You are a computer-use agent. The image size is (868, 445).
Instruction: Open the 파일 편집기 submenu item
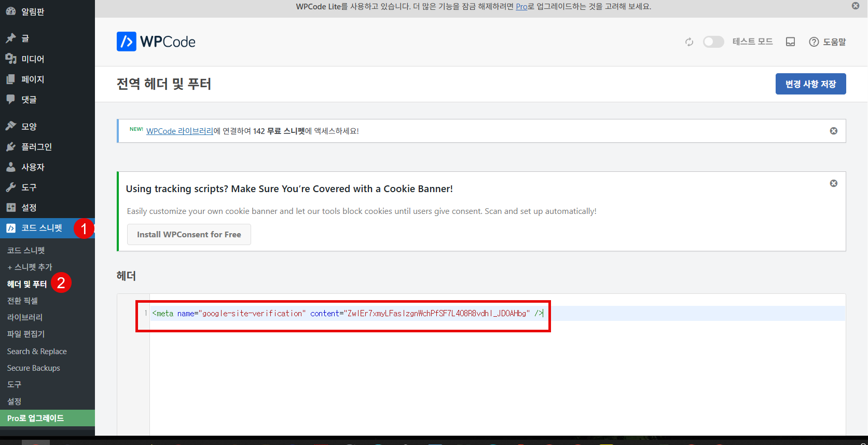coord(26,334)
